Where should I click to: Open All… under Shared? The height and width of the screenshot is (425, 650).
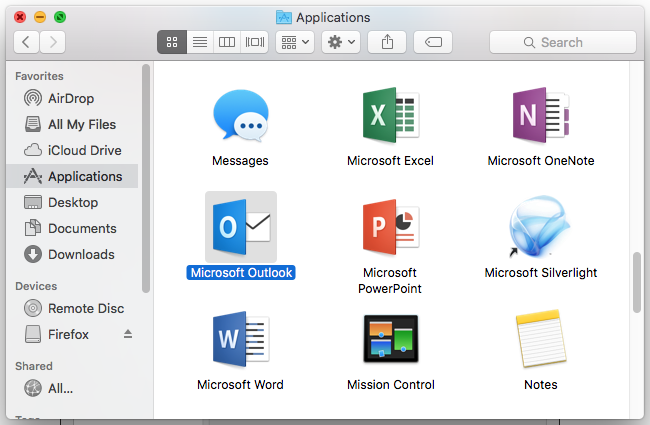point(73,389)
